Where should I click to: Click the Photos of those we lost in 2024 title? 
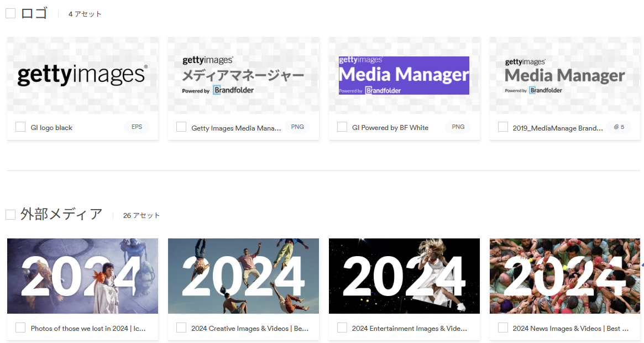tap(88, 328)
